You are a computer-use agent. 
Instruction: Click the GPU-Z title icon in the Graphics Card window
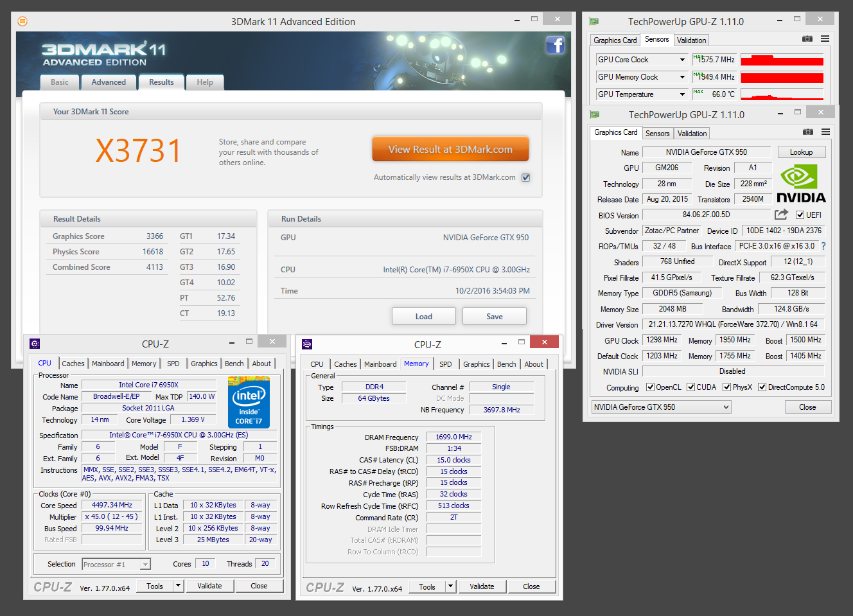(595, 114)
